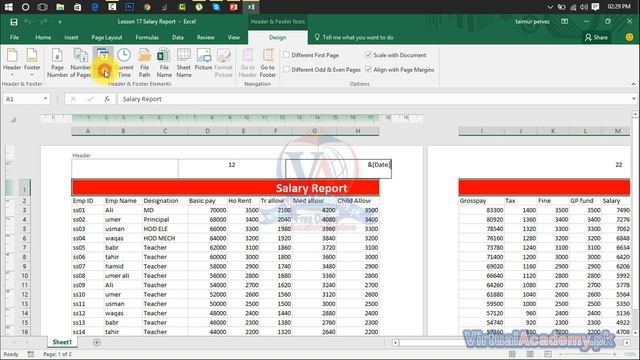This screenshot has height=360, width=640.
Task: Insert Page Number element in header
Action: 57,63
